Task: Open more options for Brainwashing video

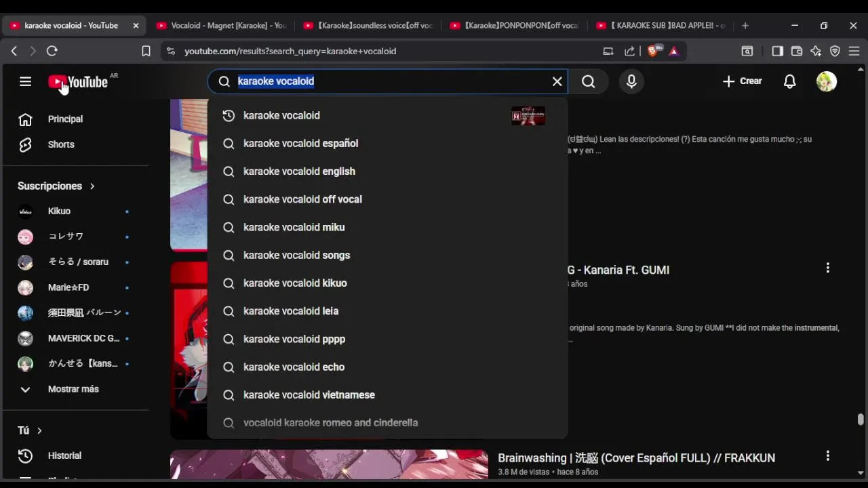Action: pyautogui.click(x=827, y=456)
